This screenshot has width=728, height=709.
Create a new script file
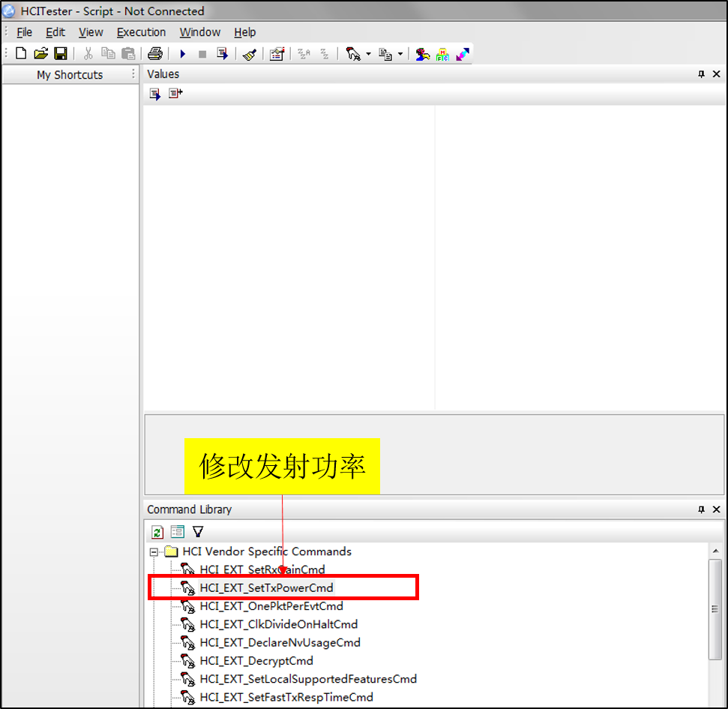point(21,54)
